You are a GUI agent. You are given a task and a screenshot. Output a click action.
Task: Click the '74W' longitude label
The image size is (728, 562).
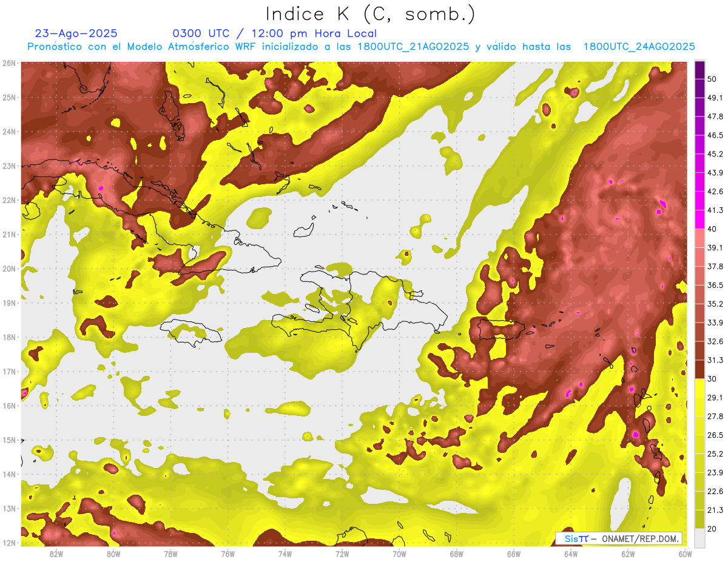[285, 554]
